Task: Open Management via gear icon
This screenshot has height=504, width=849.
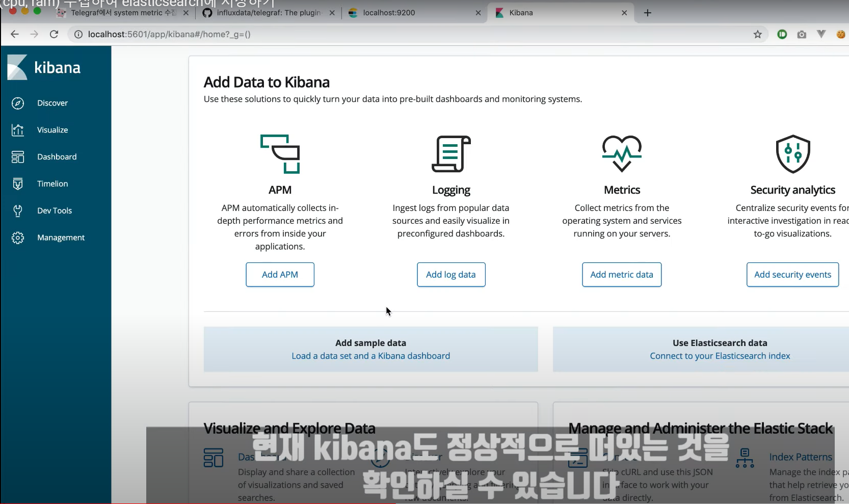Action: pos(18,237)
